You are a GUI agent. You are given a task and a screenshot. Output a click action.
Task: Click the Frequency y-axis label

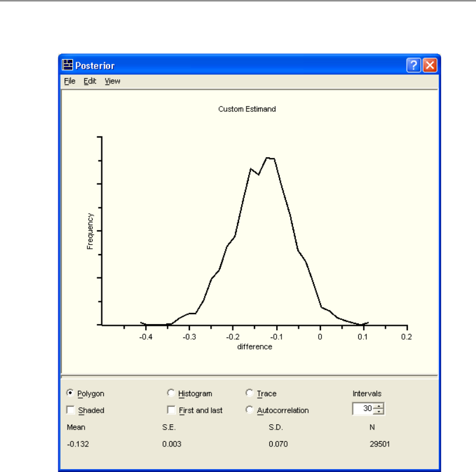(90, 231)
